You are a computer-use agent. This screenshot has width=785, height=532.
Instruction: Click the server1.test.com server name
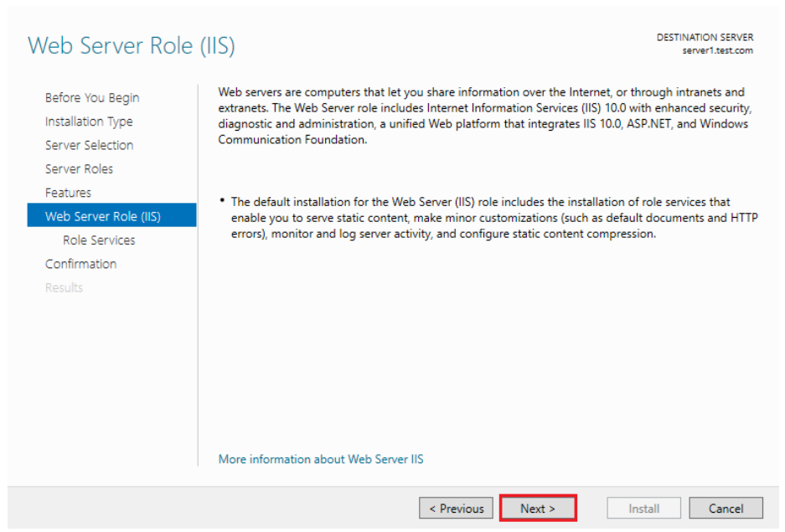pyautogui.click(x=717, y=50)
